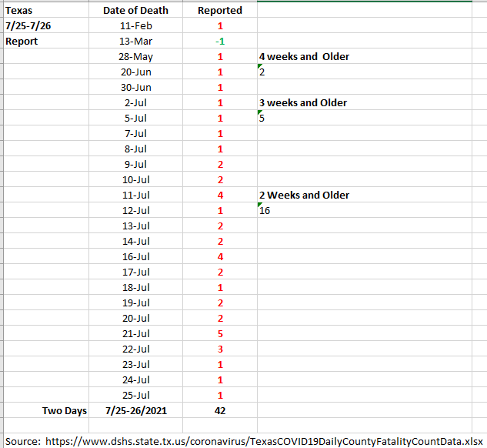
Task: Select the '28-May' date cell
Action: tap(135, 56)
